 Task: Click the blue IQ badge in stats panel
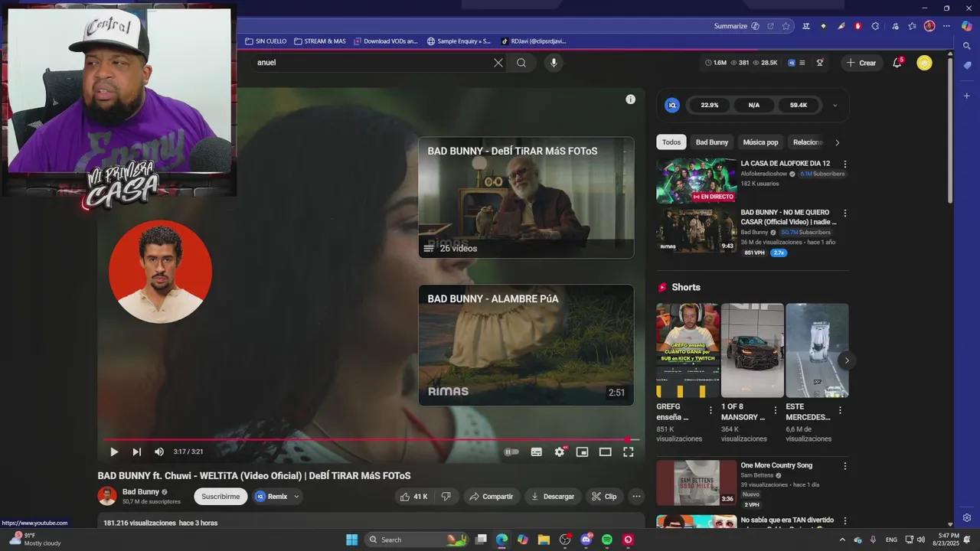coord(672,106)
